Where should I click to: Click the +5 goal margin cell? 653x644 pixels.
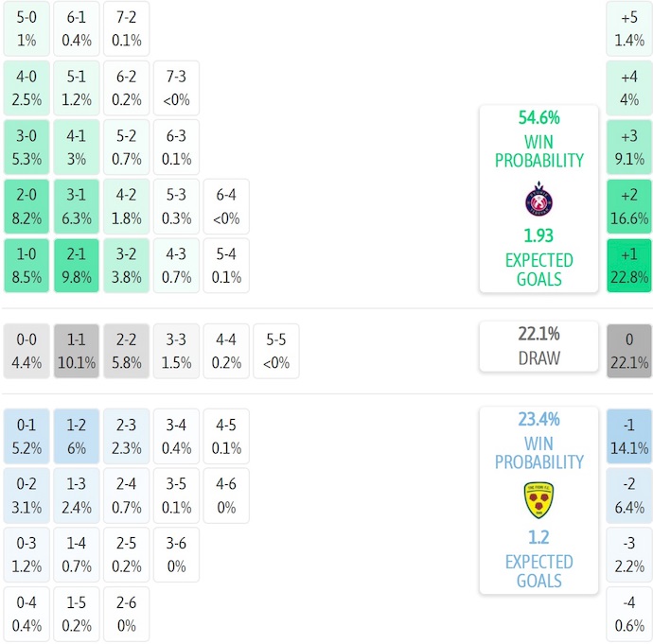point(629,28)
